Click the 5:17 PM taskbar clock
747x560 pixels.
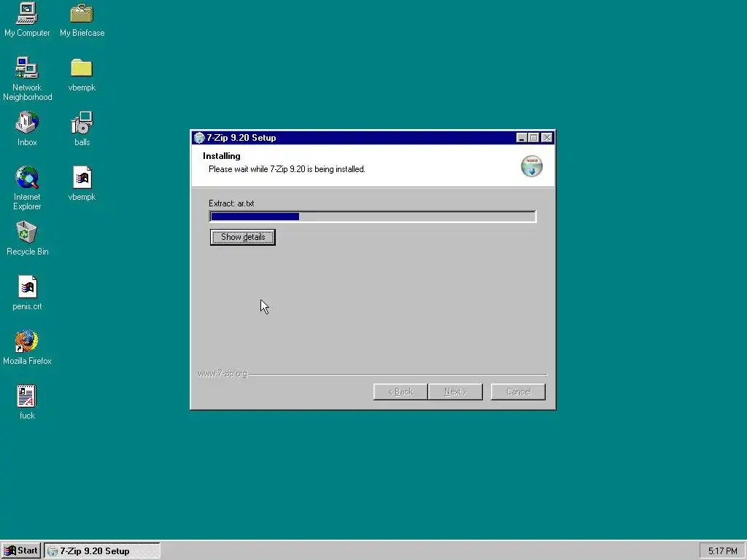coord(722,551)
